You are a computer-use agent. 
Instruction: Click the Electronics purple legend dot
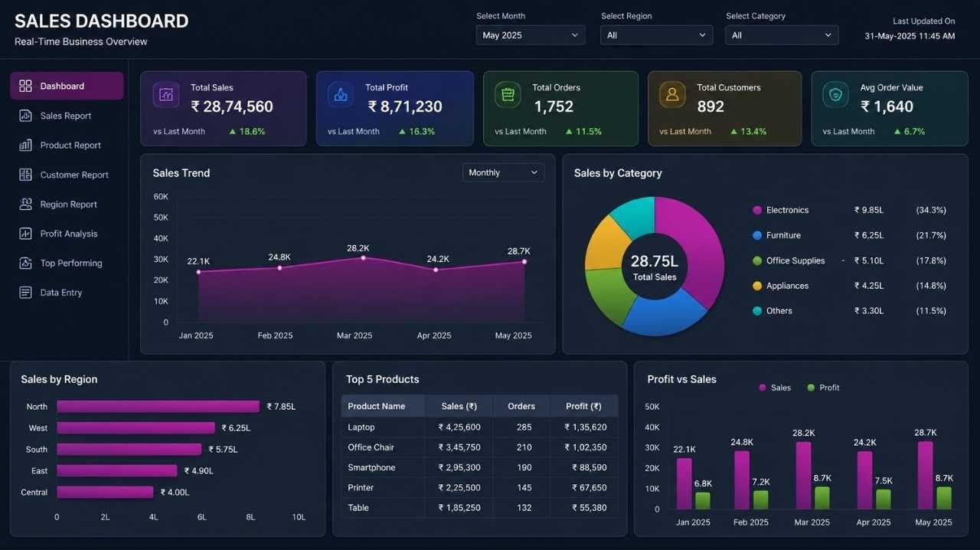[x=757, y=210]
